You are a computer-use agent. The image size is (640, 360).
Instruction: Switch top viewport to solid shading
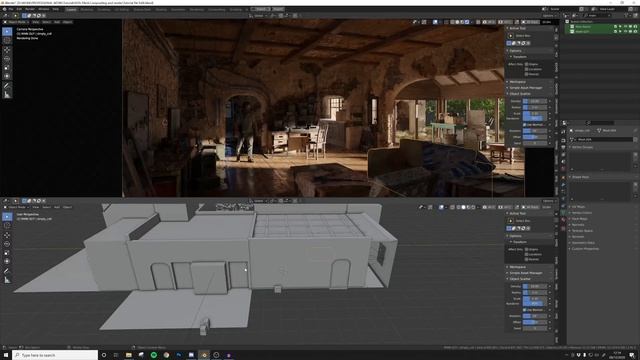pyautogui.click(x=457, y=22)
